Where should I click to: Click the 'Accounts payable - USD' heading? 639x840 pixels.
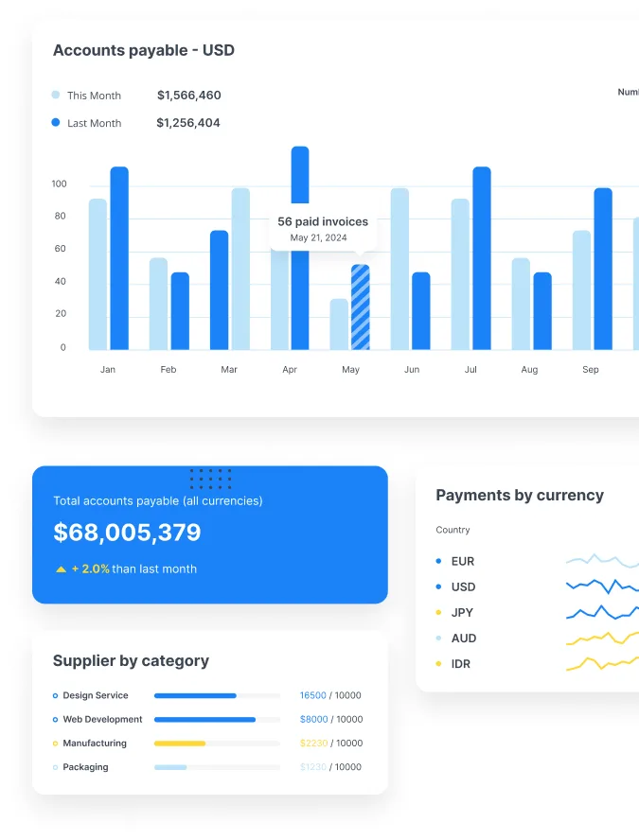[x=144, y=50]
